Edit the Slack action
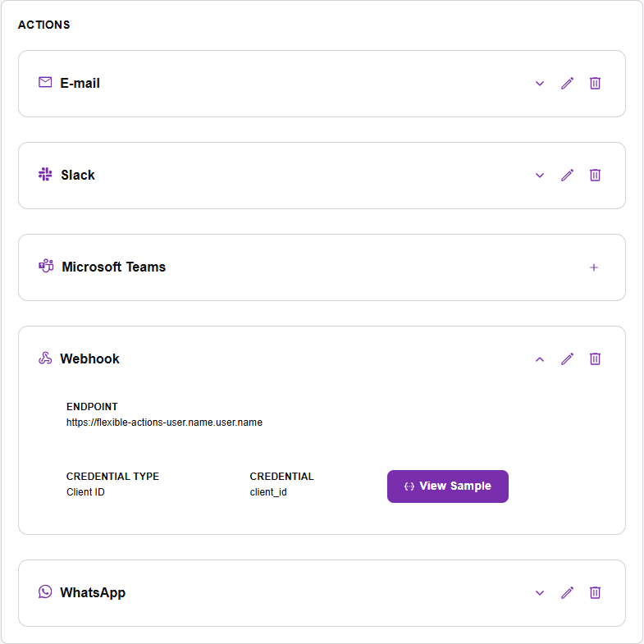Screen dimensions: 644x644 [x=567, y=176]
